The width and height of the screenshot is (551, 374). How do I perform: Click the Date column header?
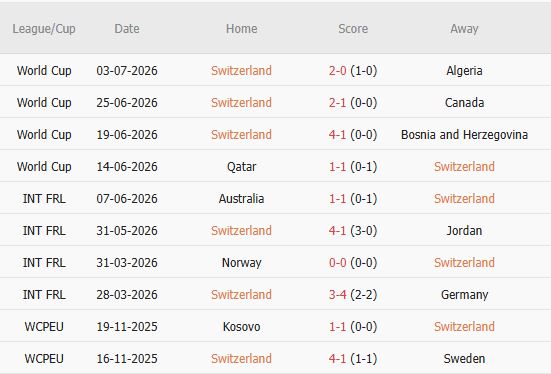[x=127, y=29]
